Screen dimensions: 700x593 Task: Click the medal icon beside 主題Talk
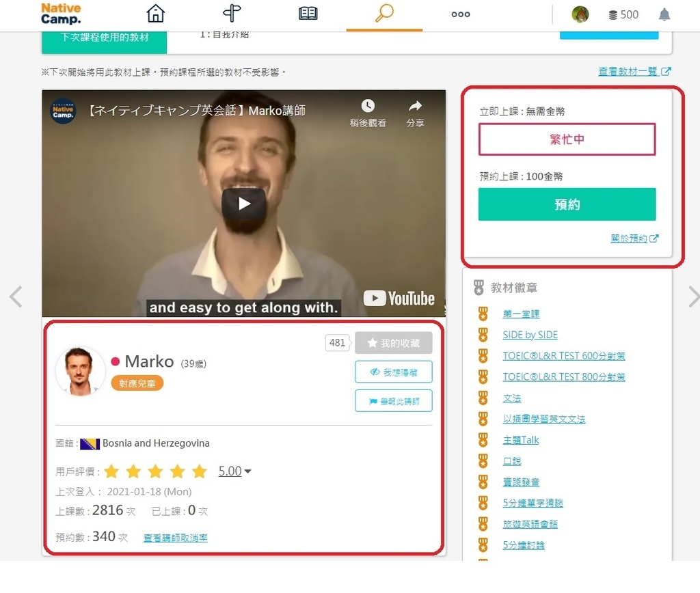point(483,440)
